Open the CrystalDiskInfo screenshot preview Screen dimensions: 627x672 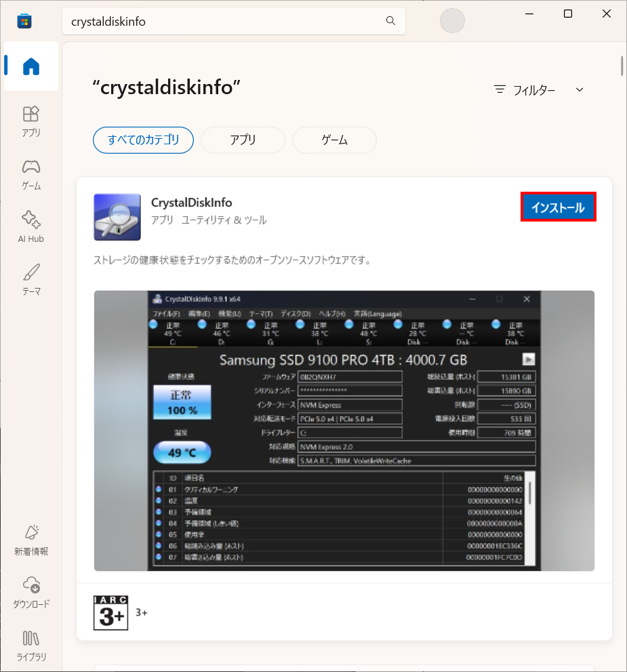(344, 431)
